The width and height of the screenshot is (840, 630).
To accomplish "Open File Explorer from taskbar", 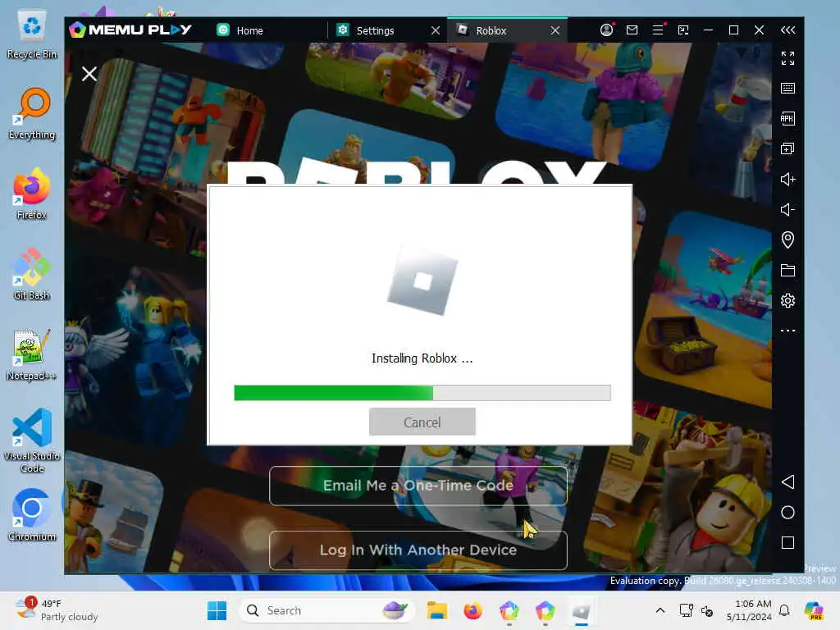I will point(436,610).
